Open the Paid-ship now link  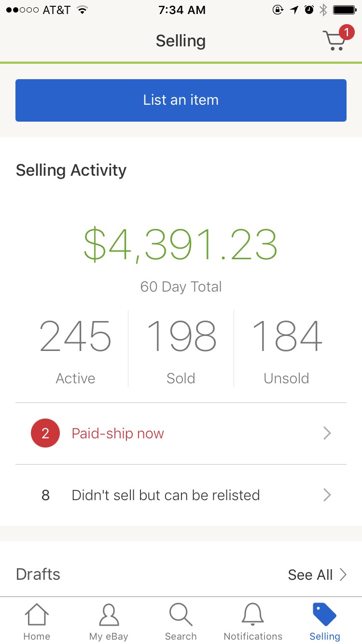pos(118,434)
